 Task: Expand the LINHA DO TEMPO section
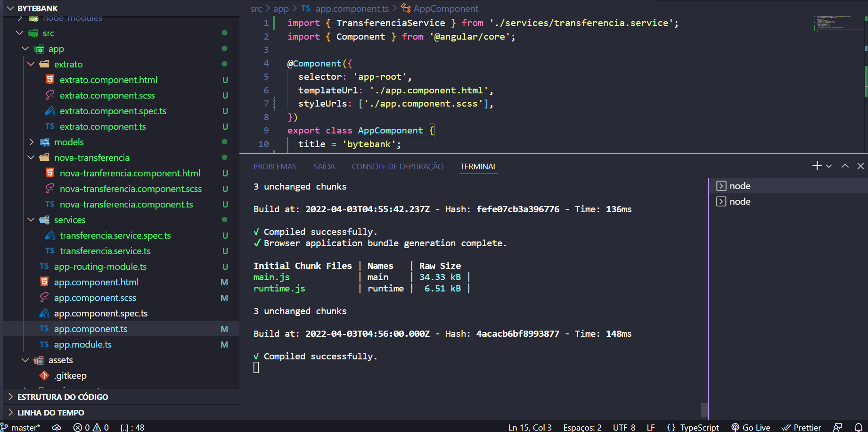pos(51,413)
